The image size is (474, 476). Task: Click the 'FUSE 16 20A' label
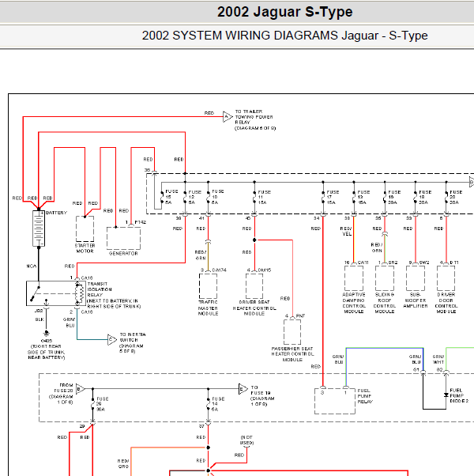394,198
